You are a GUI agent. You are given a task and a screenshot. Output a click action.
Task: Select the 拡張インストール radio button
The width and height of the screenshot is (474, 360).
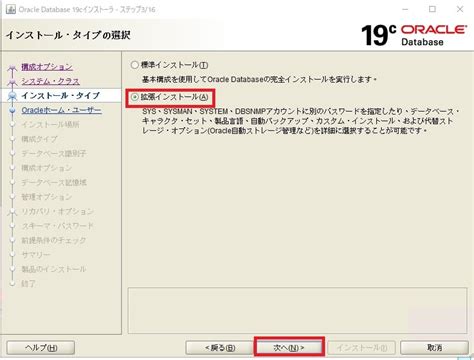click(x=135, y=97)
